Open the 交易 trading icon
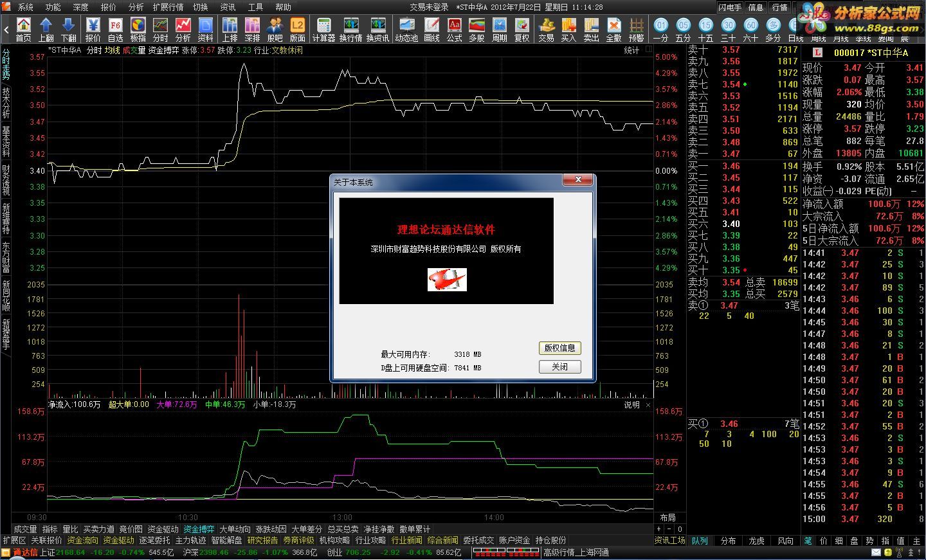This screenshot has width=926, height=560. click(547, 30)
